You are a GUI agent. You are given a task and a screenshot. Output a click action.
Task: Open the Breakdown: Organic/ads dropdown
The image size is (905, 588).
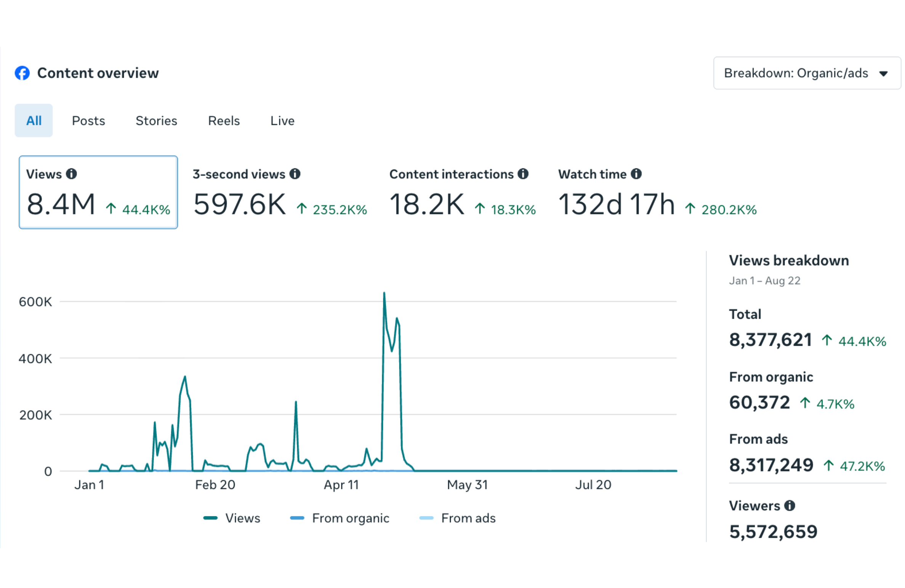pos(807,73)
